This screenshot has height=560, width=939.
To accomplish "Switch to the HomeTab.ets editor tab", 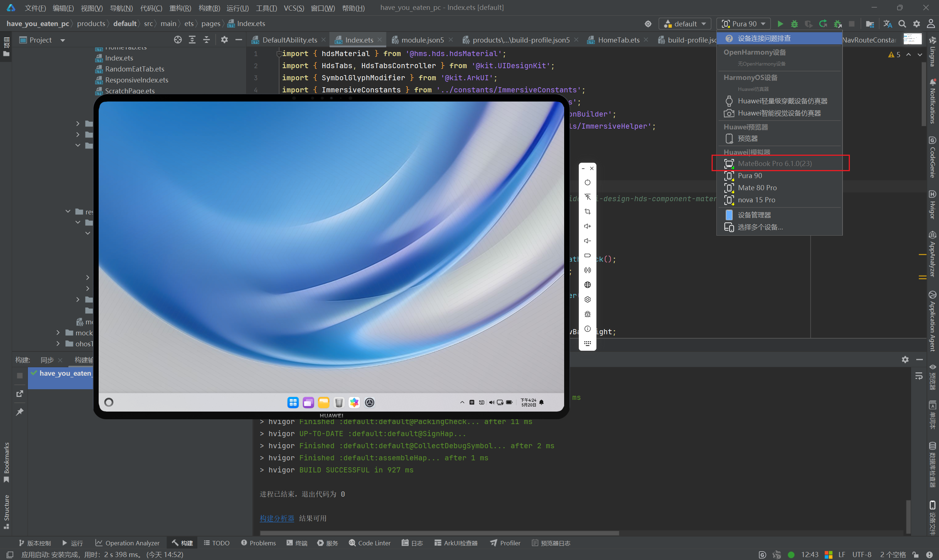I will point(618,40).
